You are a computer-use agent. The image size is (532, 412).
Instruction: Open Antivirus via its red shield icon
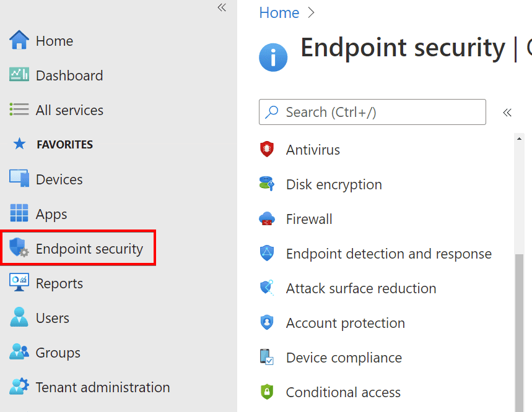(266, 150)
